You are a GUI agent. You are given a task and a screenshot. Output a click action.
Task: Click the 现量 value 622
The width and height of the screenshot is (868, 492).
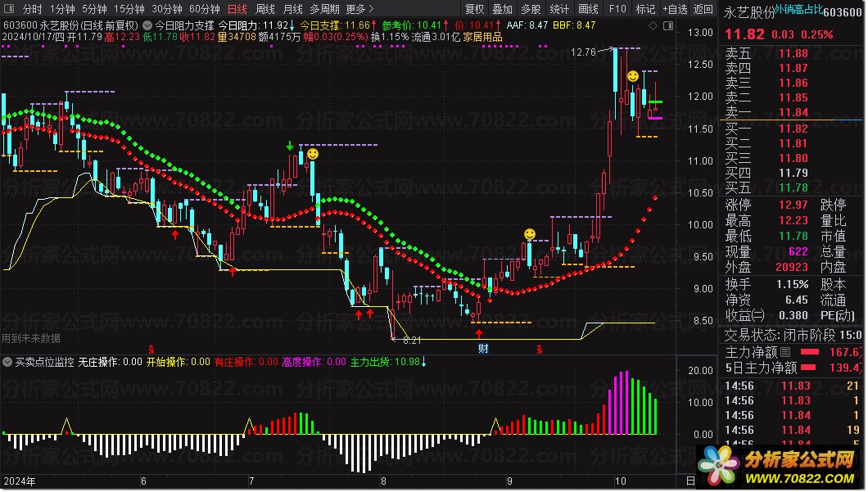[x=798, y=251]
